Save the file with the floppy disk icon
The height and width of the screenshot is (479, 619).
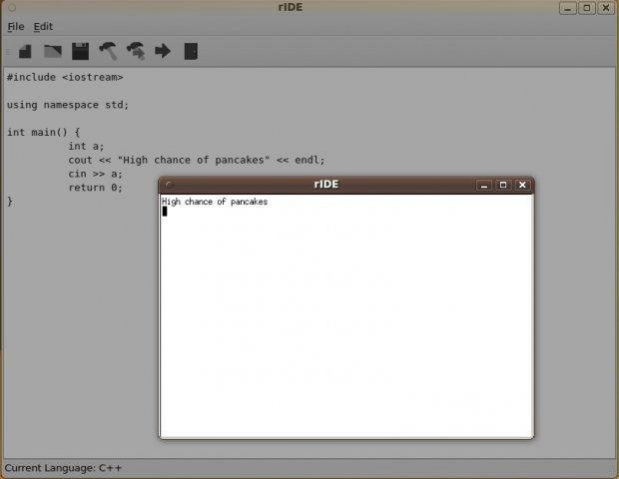click(x=80, y=51)
